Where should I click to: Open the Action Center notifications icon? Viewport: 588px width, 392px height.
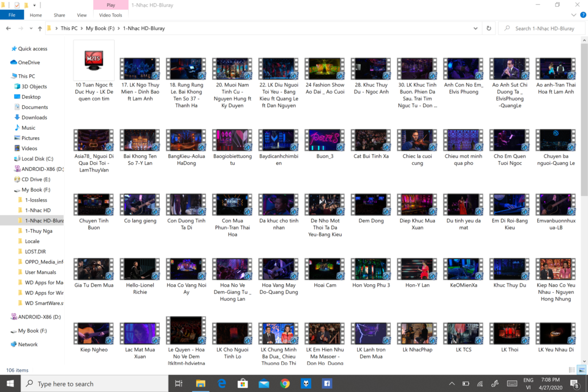[x=575, y=383]
